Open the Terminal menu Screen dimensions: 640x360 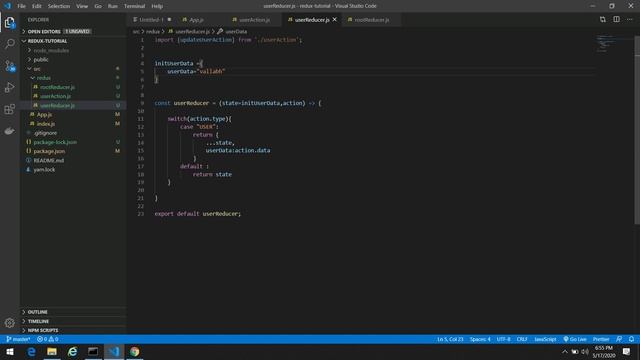134,6
